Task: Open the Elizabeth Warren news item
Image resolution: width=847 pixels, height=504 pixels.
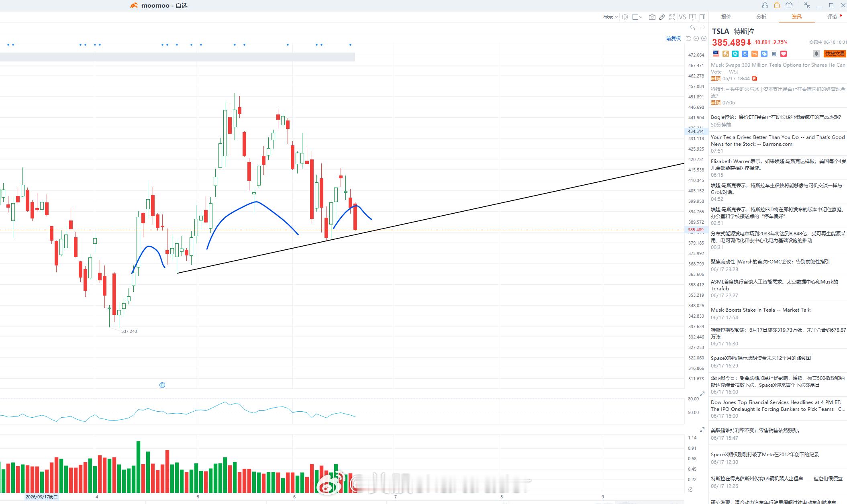Action: coord(778,168)
